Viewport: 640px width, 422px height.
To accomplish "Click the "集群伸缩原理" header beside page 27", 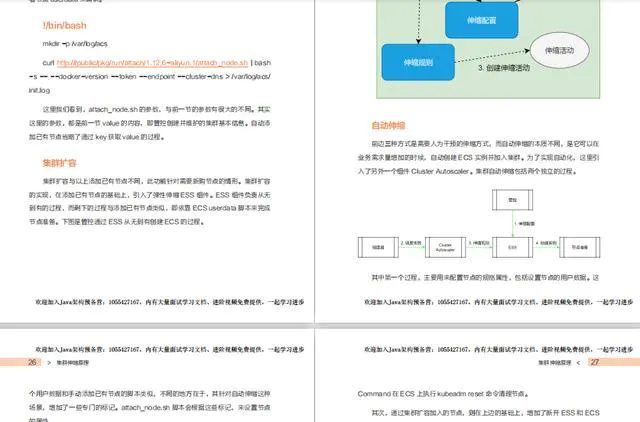I will pos(554,362).
